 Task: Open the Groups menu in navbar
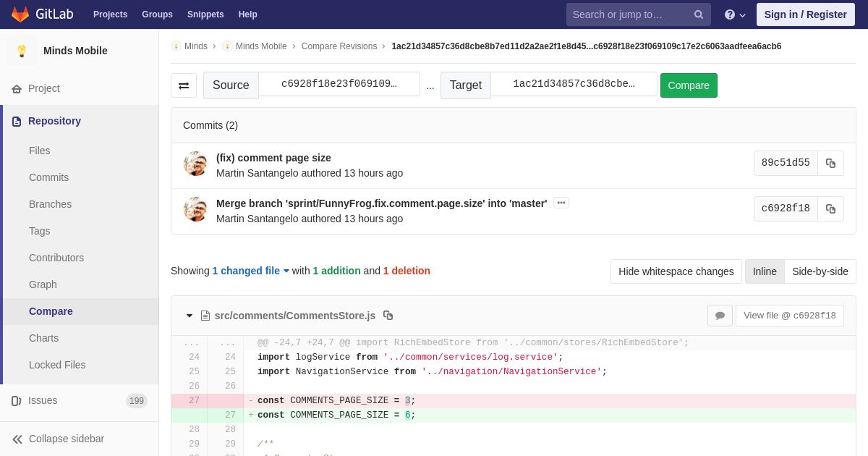click(157, 14)
